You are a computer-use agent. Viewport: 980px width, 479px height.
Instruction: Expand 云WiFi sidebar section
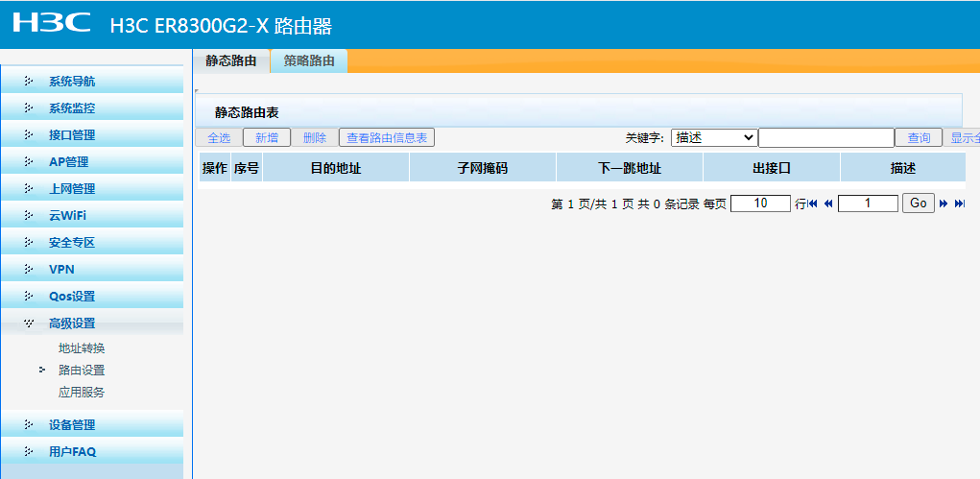[92, 216]
